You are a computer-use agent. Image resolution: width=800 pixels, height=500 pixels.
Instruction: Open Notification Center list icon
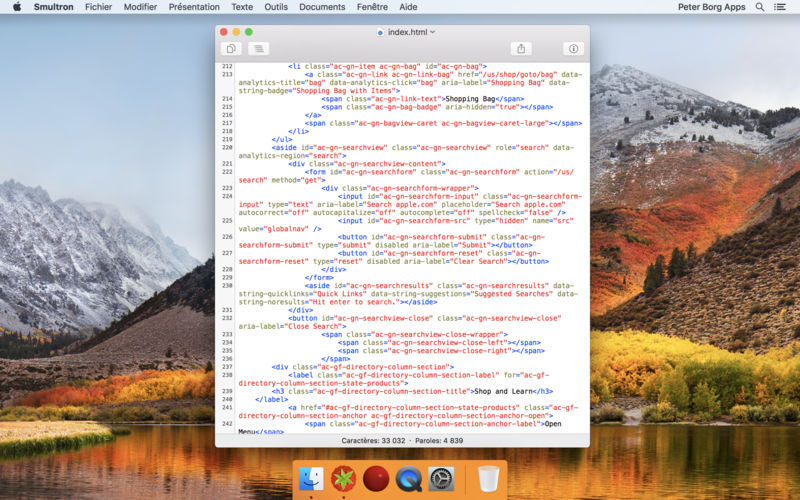pos(780,7)
